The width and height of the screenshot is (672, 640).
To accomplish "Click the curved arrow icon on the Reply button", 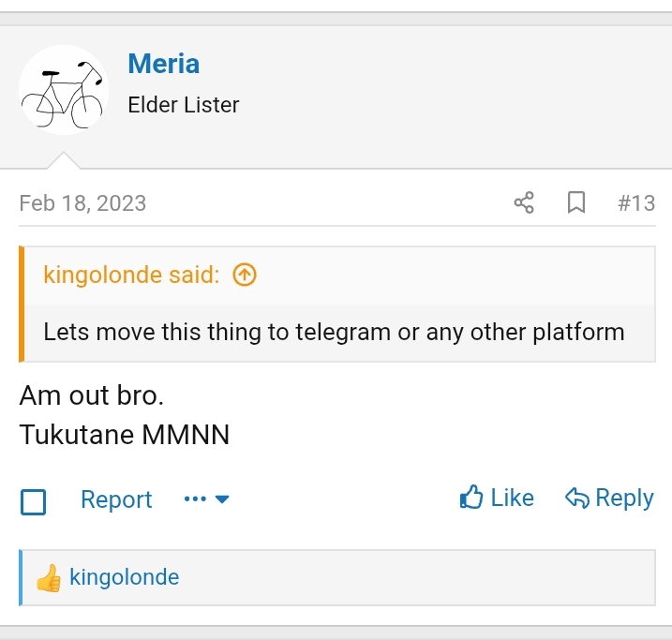I will click(x=576, y=498).
